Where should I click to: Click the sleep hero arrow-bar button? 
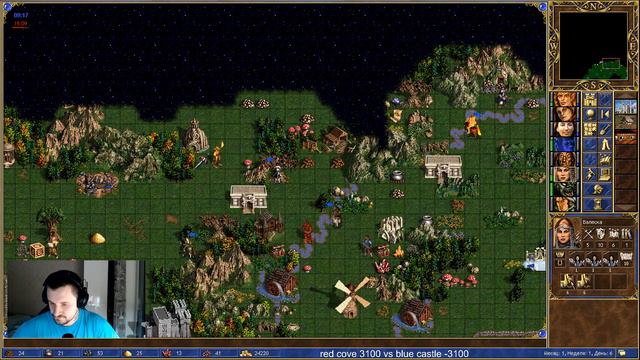(x=605, y=114)
